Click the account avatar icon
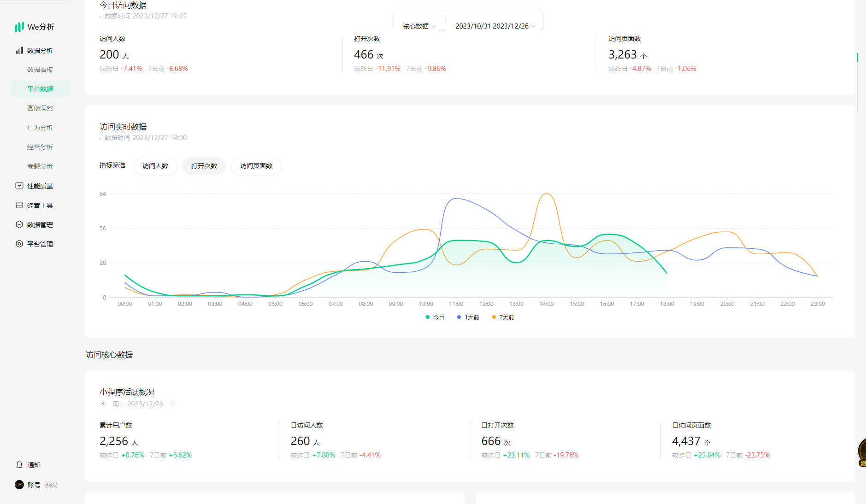The image size is (866, 504). click(x=19, y=485)
